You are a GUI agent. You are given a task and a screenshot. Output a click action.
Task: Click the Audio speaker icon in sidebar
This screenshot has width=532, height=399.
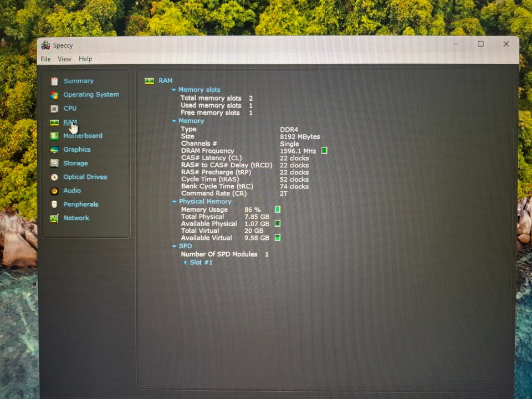(x=54, y=191)
